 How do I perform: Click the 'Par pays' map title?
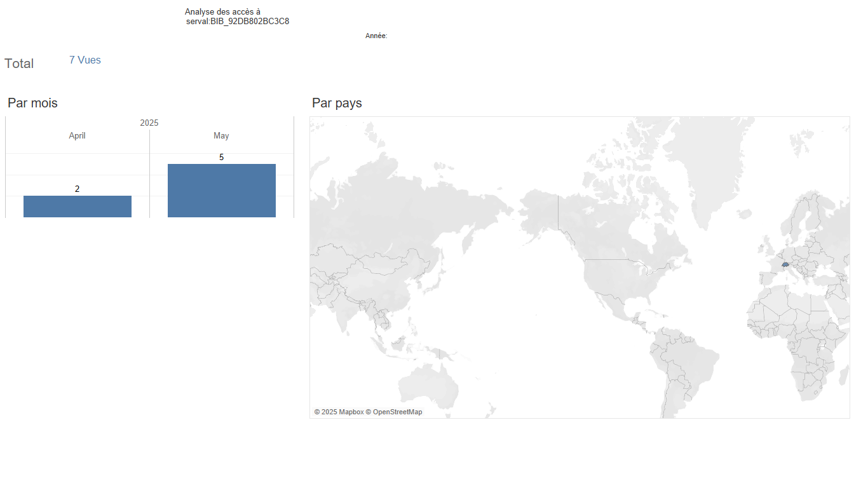337,103
